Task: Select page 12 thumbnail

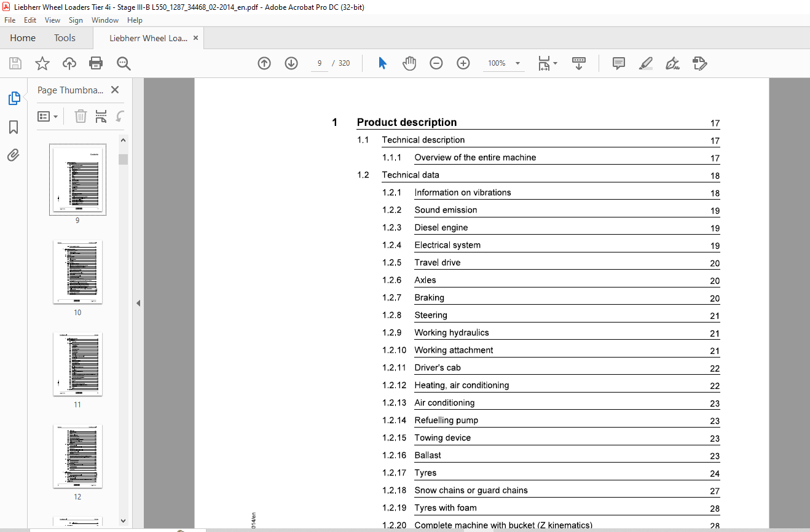Action: (77, 456)
